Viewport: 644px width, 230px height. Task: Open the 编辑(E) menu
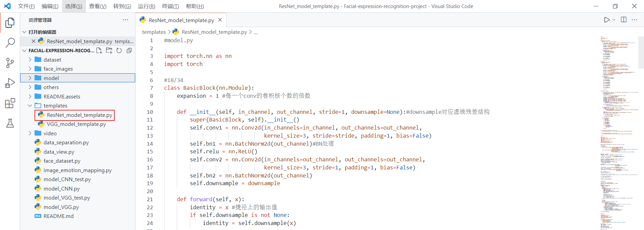click(x=50, y=6)
